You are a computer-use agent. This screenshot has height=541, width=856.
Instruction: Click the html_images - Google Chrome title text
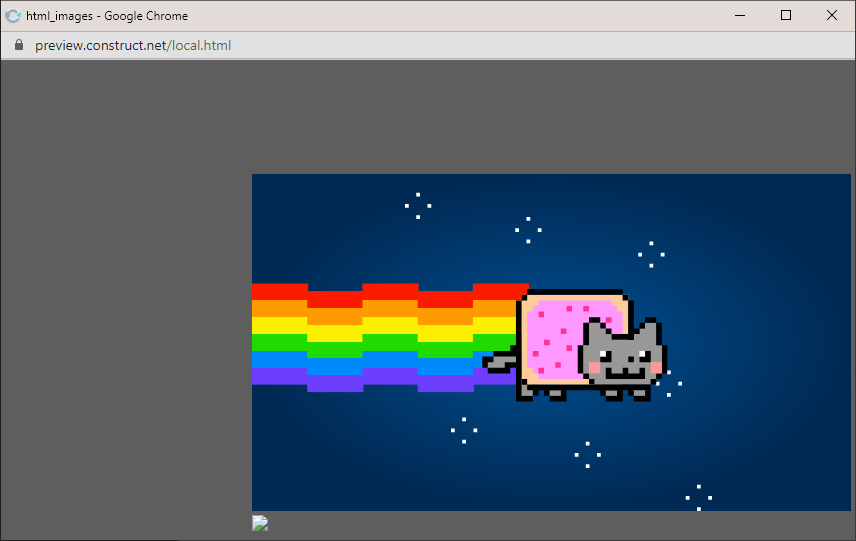107,16
